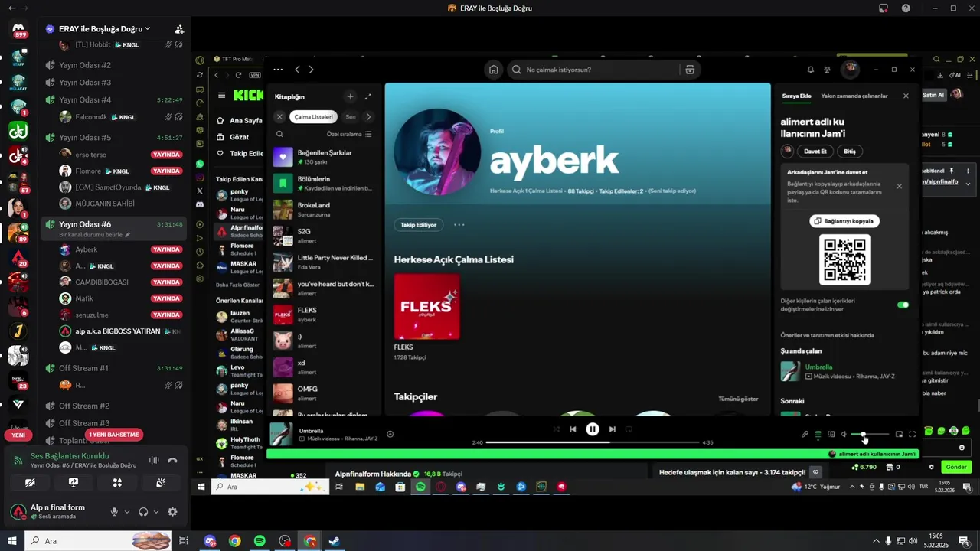Click Spotify home icon in the stream
The image size is (980, 551).
[x=494, y=70]
